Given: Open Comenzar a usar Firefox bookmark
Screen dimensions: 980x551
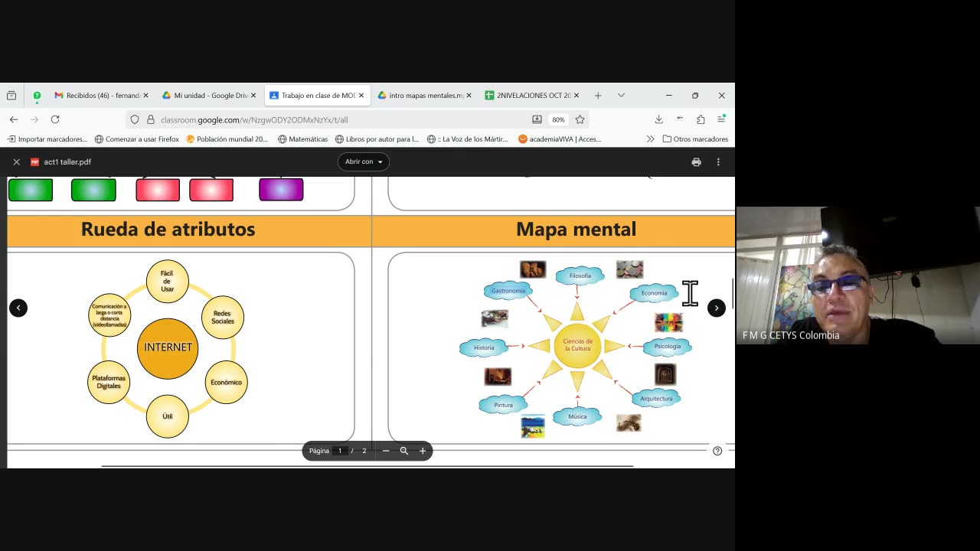Looking at the screenshot, I should pyautogui.click(x=137, y=139).
